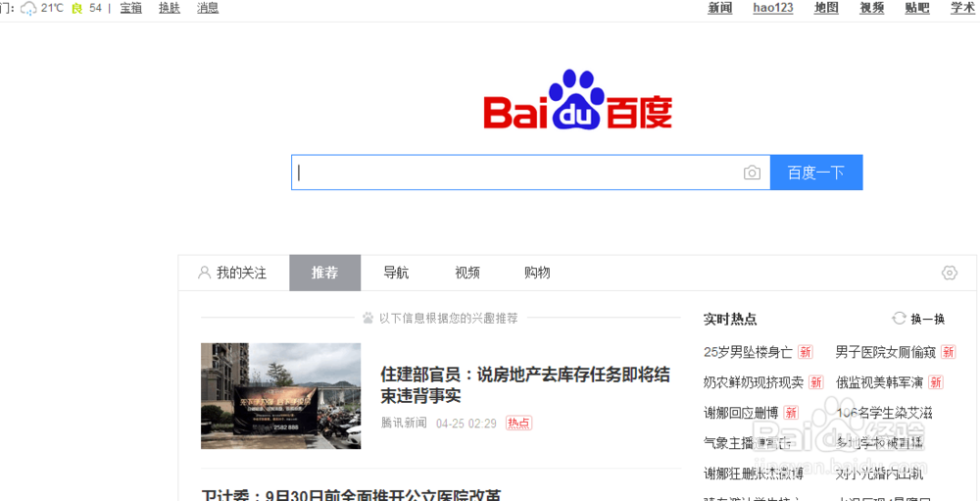This screenshot has height=501, width=980.
Task: Click the 换肤 link
Action: tap(170, 8)
